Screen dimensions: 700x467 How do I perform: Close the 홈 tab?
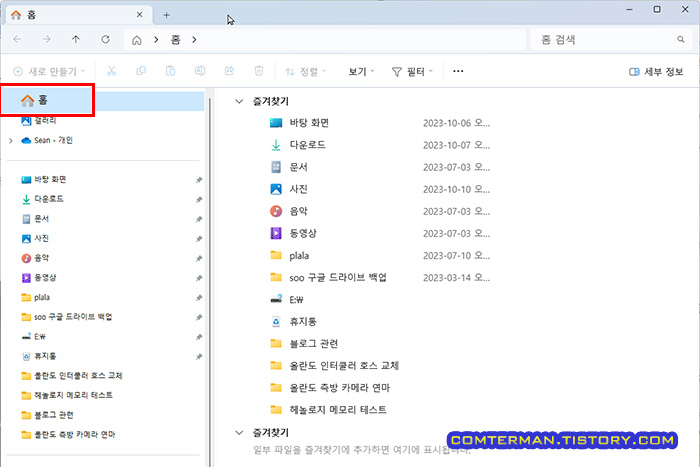(x=140, y=15)
